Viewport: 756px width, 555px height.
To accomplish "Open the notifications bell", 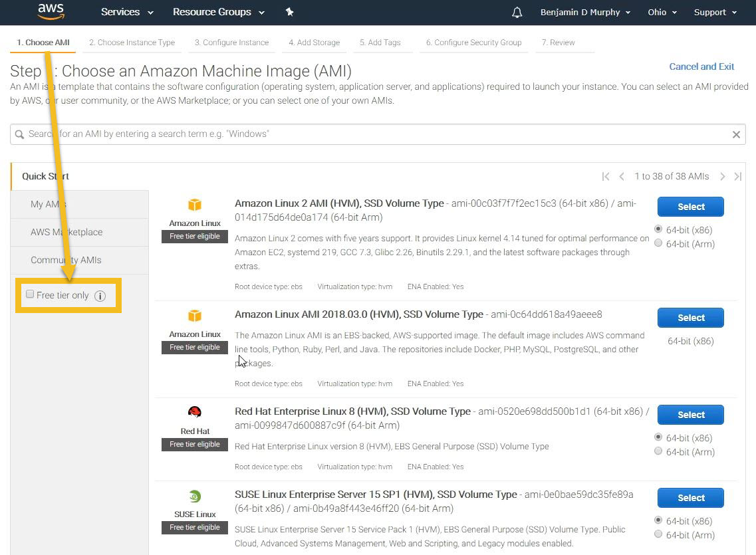I will 517,13.
